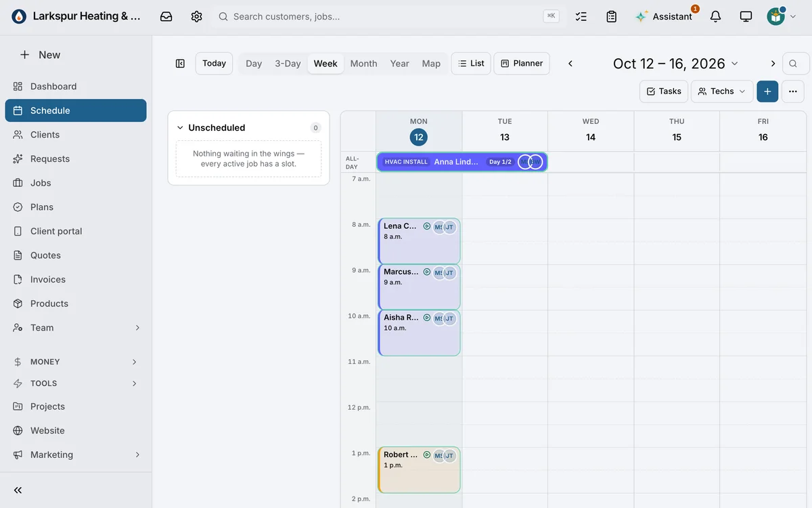Open the List view
Screen dimensions: 812x508
pos(471,64)
